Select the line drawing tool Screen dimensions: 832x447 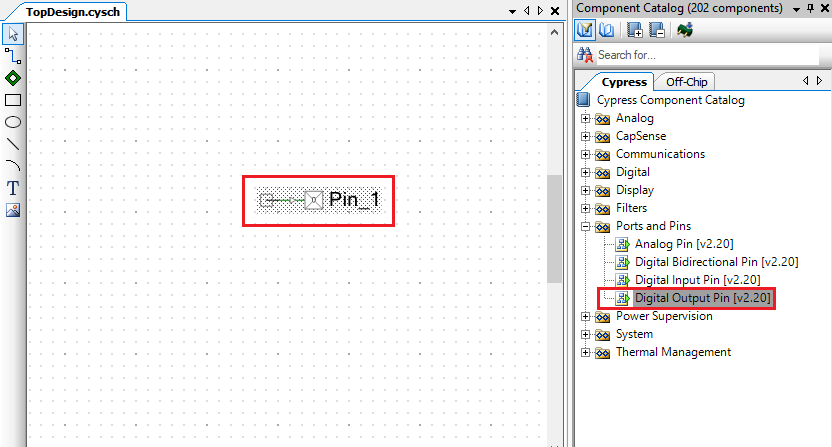[x=13, y=144]
